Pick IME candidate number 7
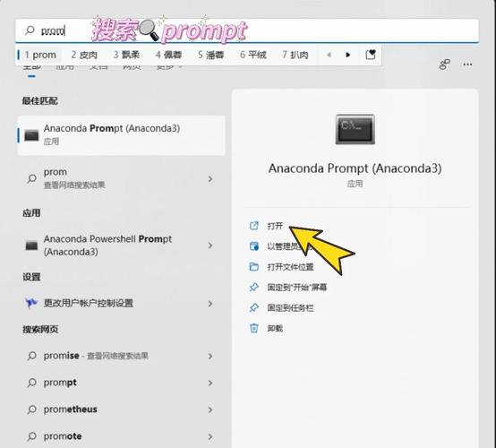496x448 pixels. pos(295,55)
